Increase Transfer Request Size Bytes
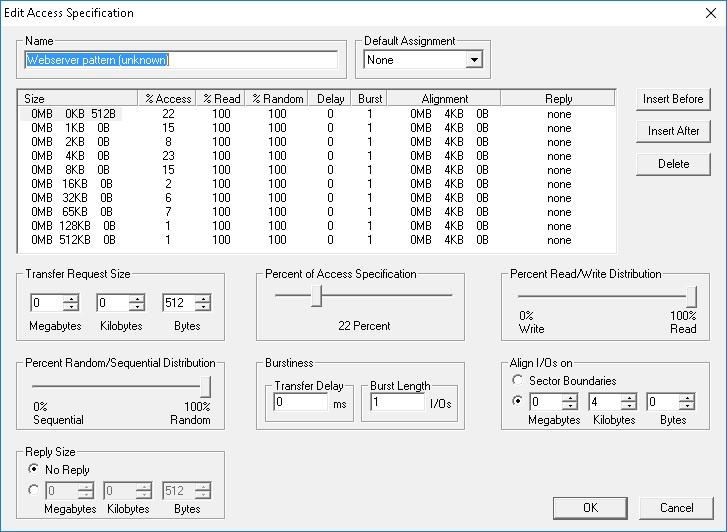 (x=203, y=299)
